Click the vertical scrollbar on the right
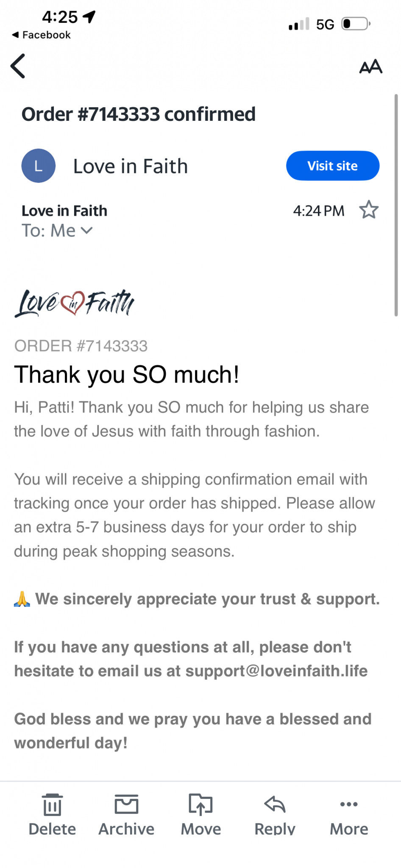The height and width of the screenshot is (868, 401). (396, 206)
